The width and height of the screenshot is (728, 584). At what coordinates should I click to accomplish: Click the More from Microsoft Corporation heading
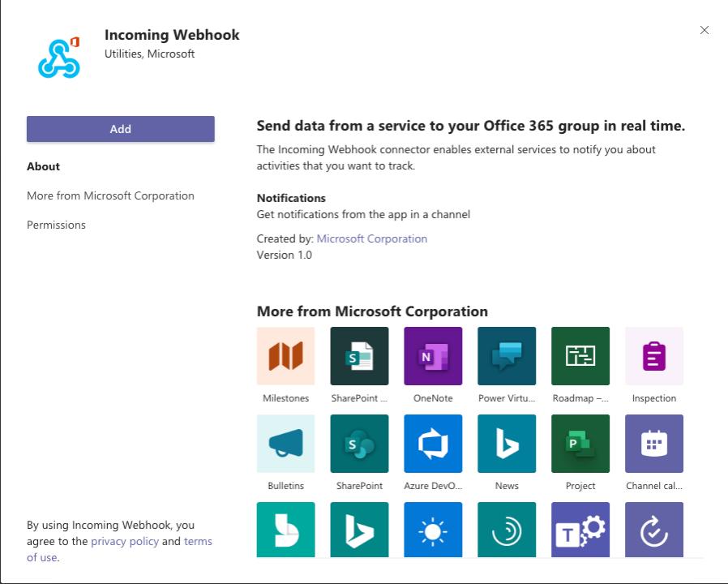click(372, 311)
